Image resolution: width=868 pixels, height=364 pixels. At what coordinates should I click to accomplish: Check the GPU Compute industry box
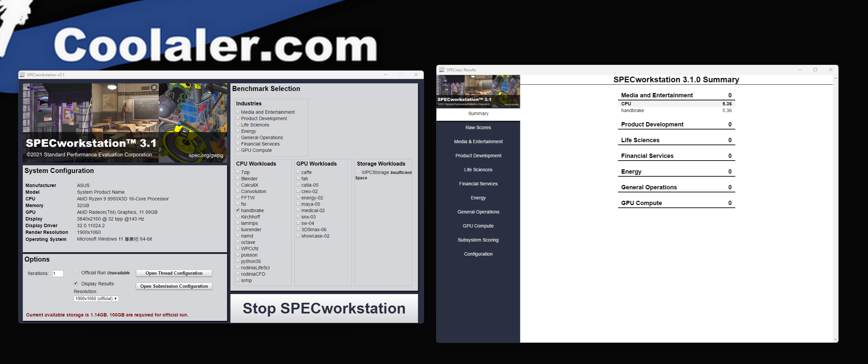click(x=238, y=150)
